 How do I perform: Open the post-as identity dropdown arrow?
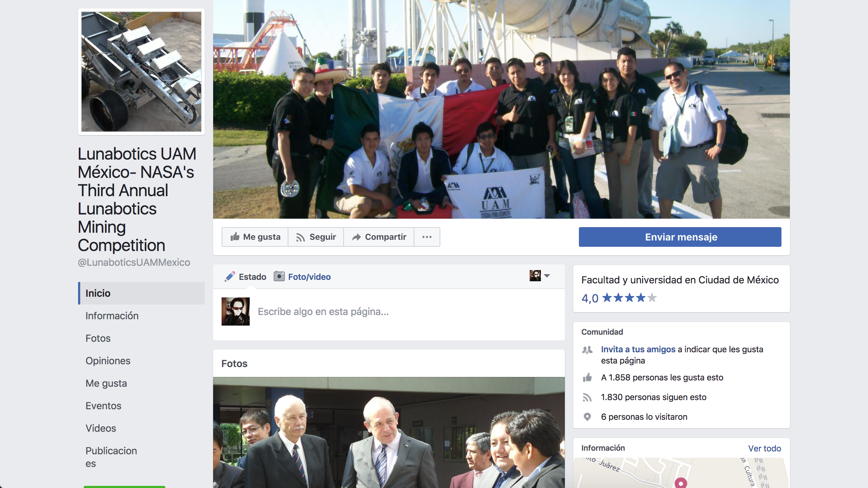tap(547, 276)
